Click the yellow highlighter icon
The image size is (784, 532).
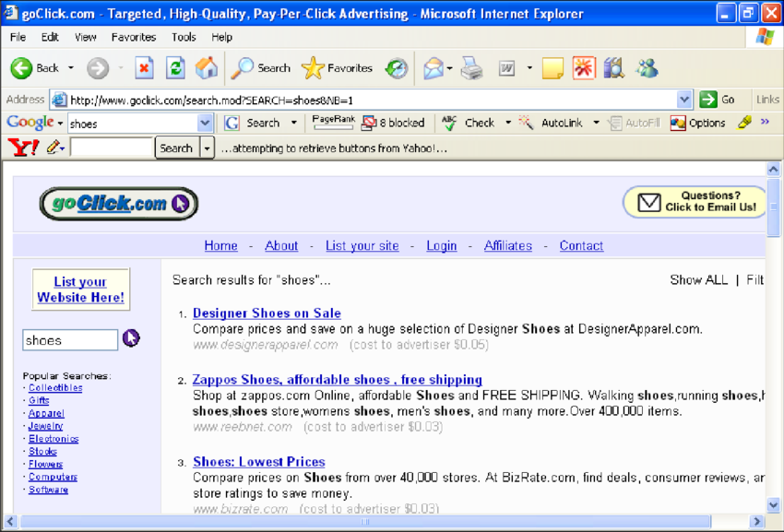pos(744,123)
